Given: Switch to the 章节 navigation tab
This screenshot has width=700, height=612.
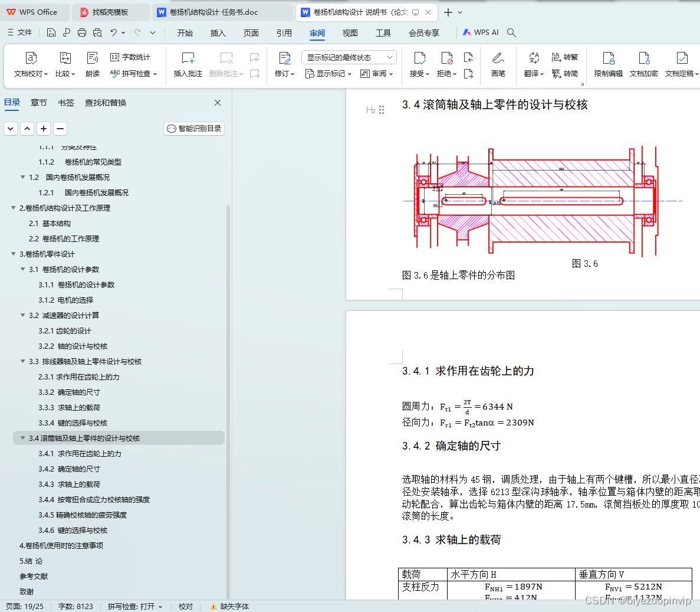Looking at the screenshot, I should 38,103.
